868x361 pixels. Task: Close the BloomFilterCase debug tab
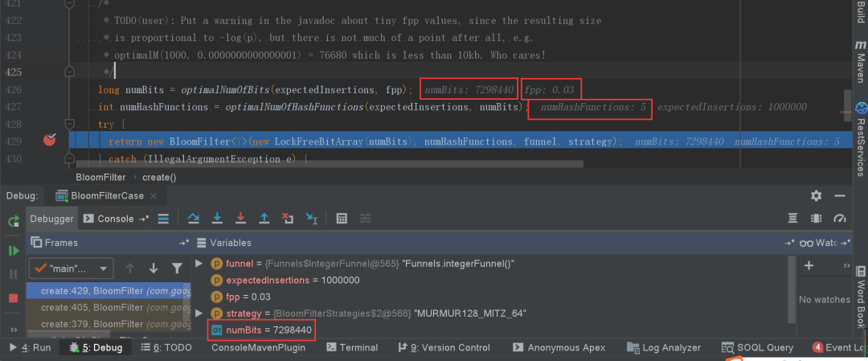point(154,196)
